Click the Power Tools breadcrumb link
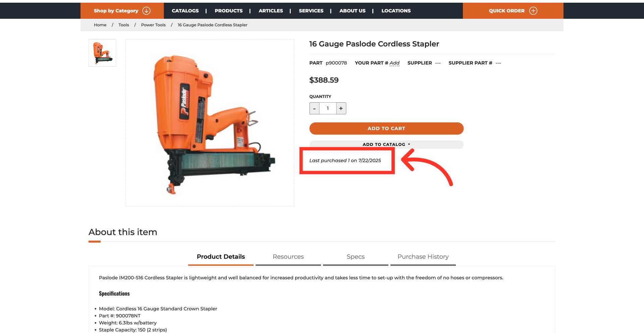 point(153,25)
